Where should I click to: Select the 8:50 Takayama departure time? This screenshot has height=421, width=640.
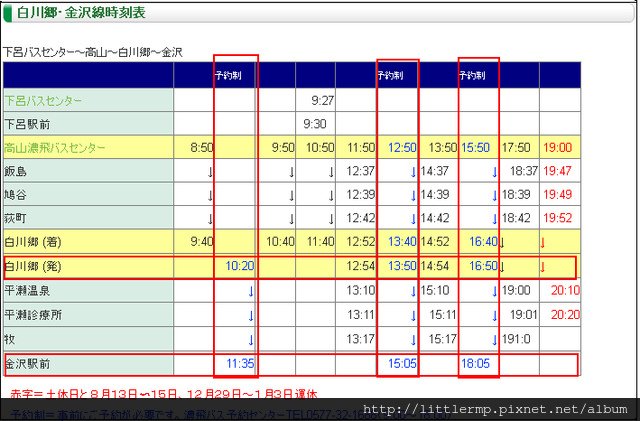202,147
